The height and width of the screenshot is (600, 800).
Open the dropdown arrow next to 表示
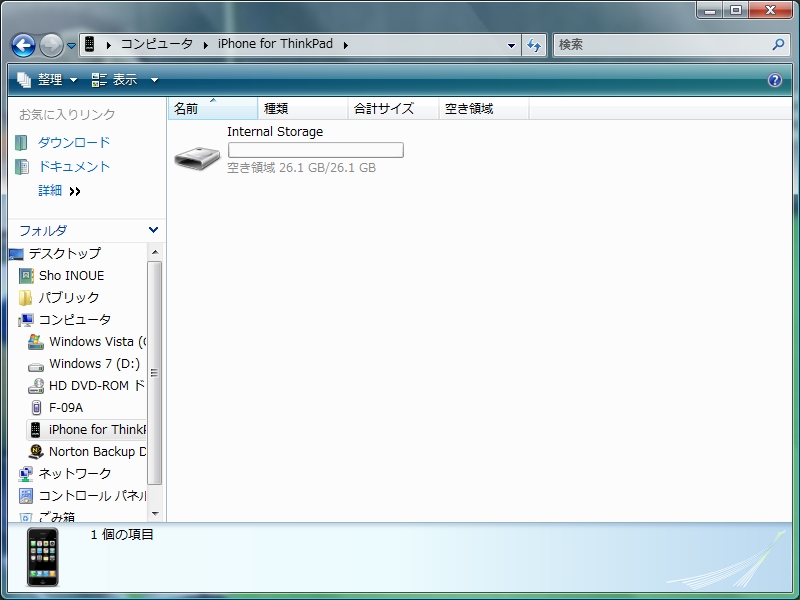(154, 80)
